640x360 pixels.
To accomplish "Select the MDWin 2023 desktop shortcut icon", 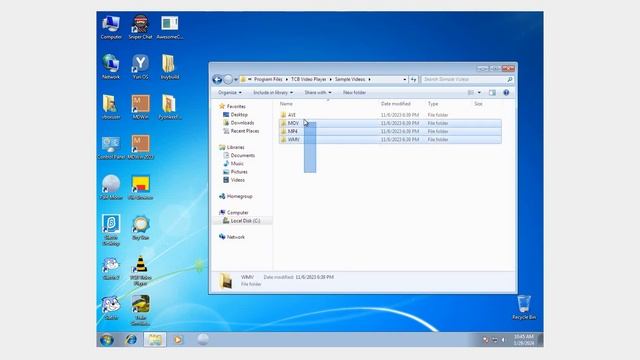I will pos(140,144).
